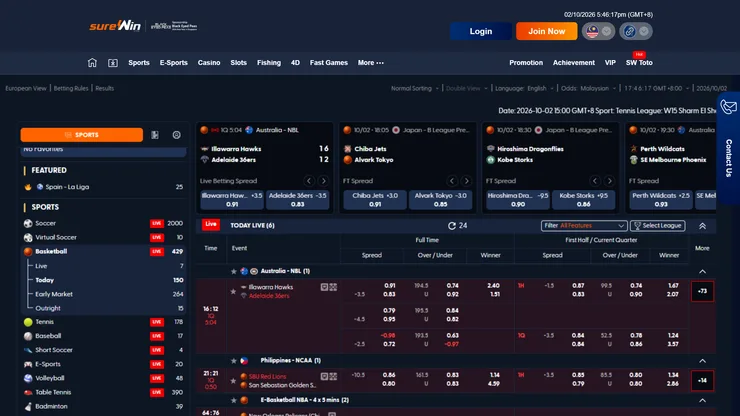Go to the home icon in navigation
This screenshot has height=416, width=740.
tap(92, 62)
